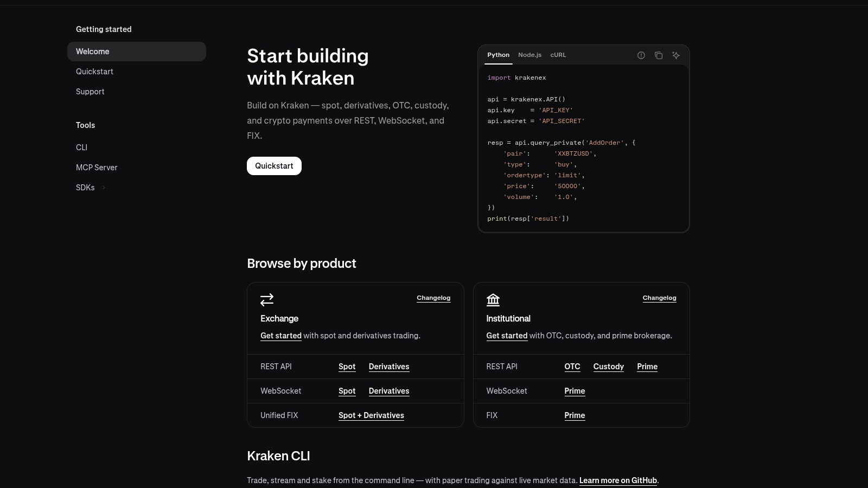This screenshot has width=868, height=488.
Task: Open the OTC REST API link
Action: tap(572, 367)
